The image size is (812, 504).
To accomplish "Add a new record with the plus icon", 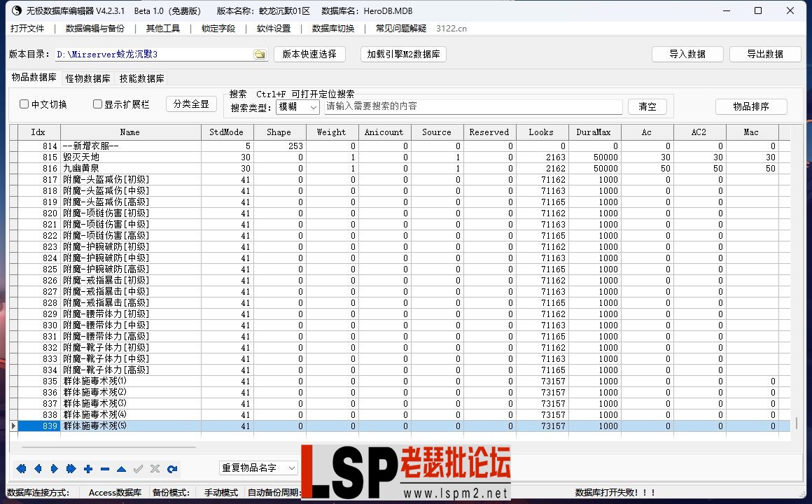I will [x=89, y=469].
